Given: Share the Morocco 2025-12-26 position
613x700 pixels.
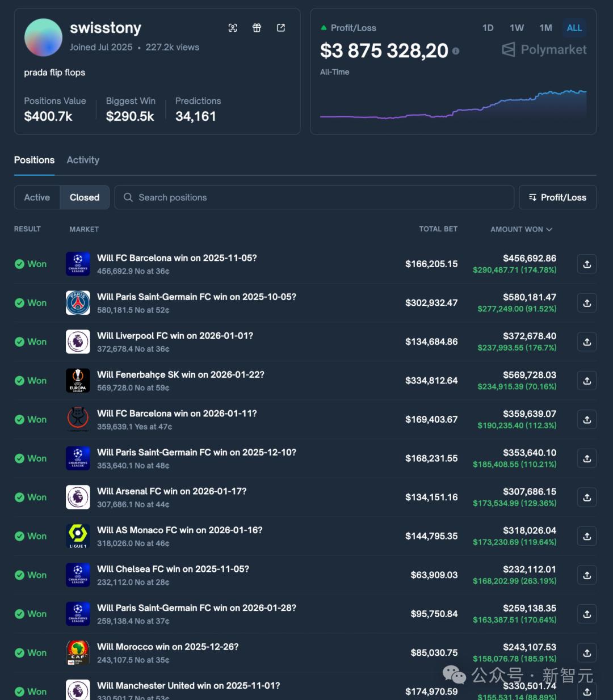Looking at the screenshot, I should [587, 652].
